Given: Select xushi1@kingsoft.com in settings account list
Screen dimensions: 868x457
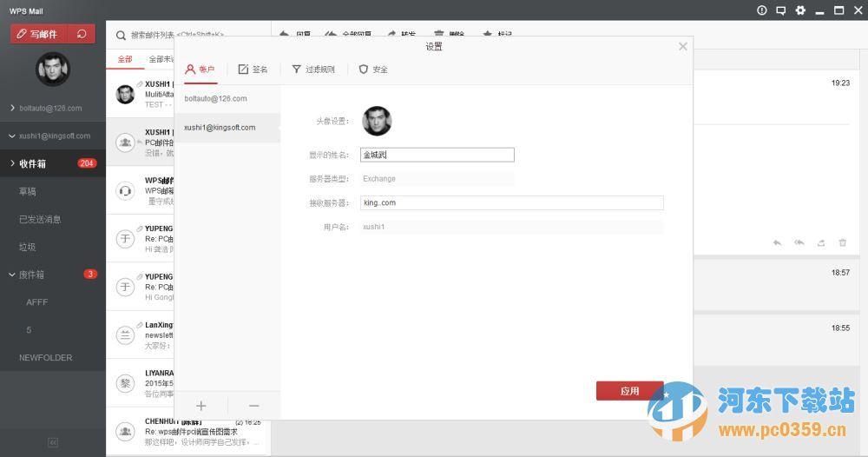Looking at the screenshot, I should (227, 128).
